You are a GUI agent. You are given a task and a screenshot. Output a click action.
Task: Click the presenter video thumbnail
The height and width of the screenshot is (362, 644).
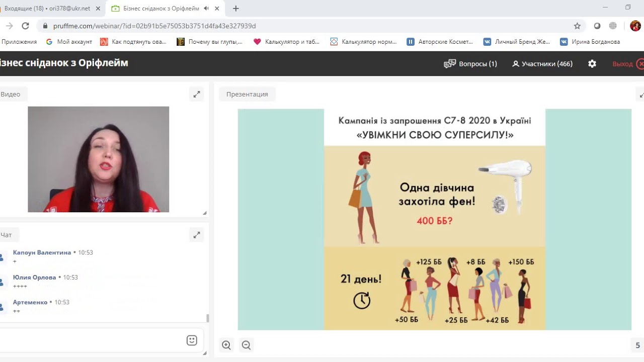point(99,159)
